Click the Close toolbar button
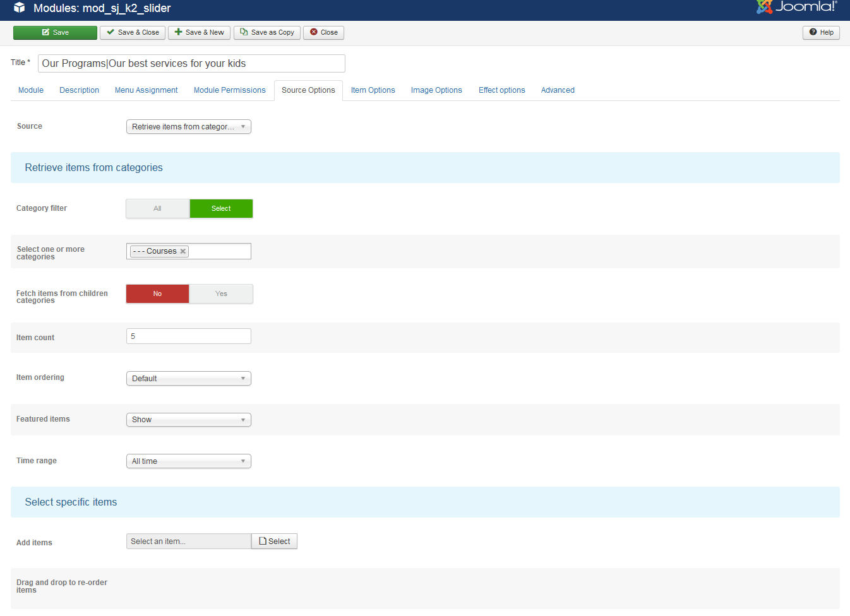This screenshot has height=616, width=850. tap(323, 32)
